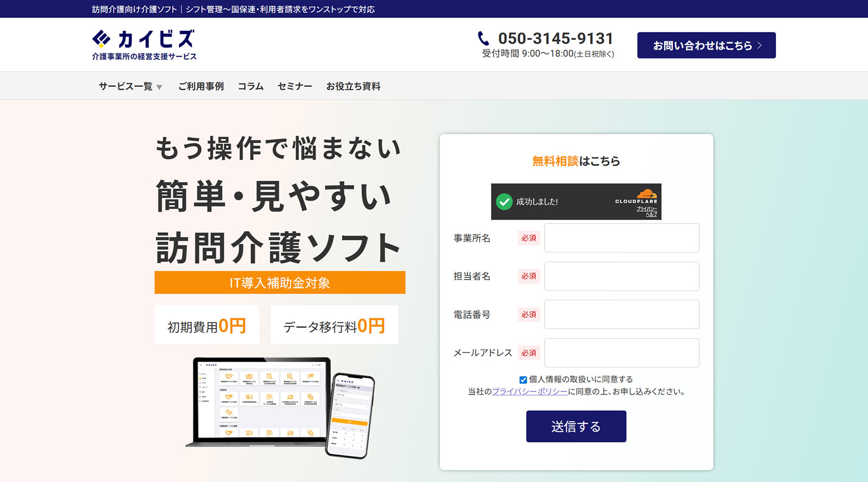Click the 必須 badge next to 事業所名

coord(529,238)
